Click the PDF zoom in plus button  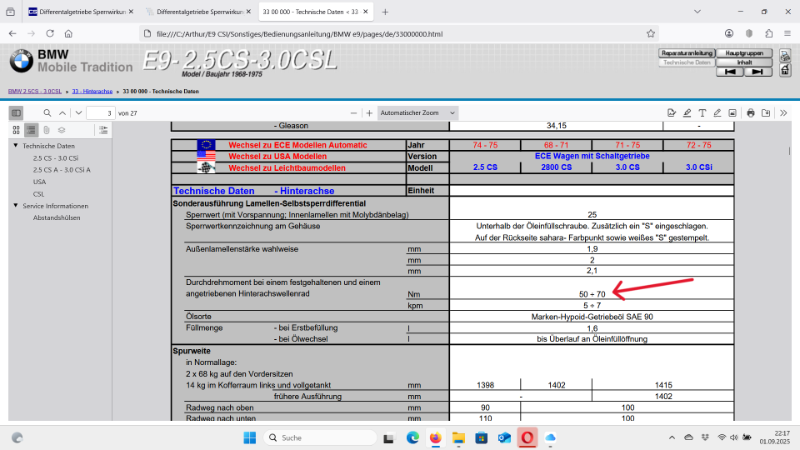pyautogui.click(x=369, y=113)
